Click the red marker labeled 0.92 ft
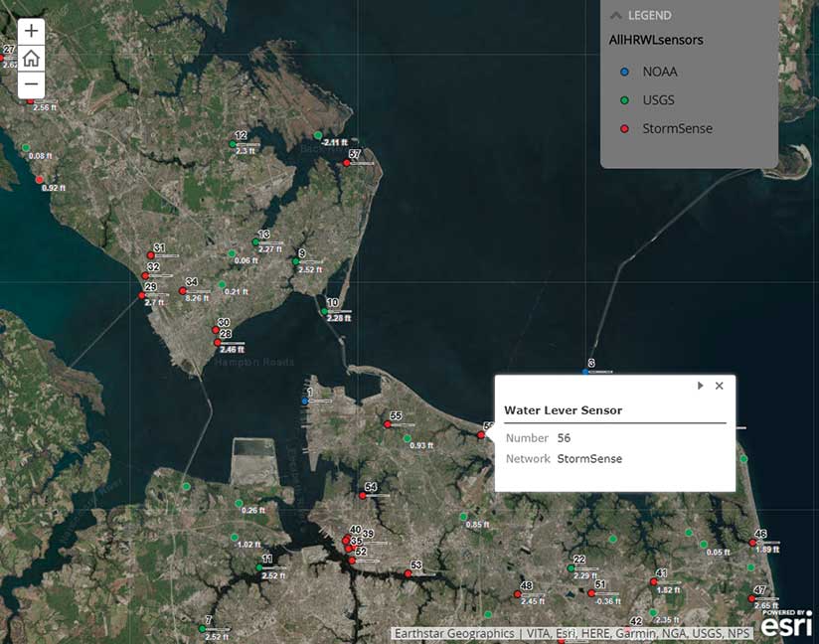 coord(39,180)
